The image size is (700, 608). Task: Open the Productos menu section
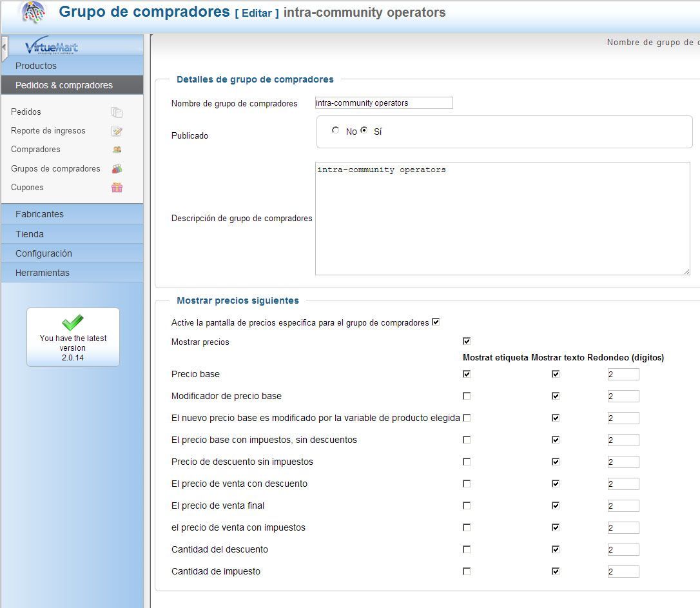coord(72,66)
